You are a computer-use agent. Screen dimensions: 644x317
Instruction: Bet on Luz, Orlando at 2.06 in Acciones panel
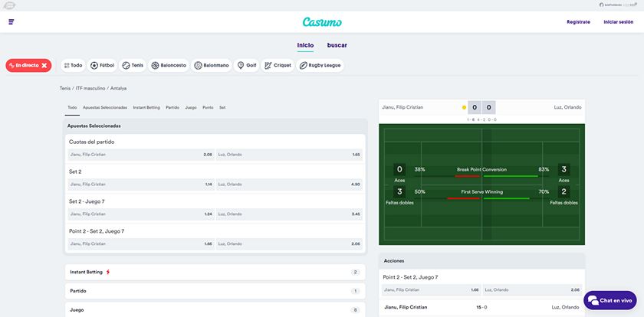click(x=532, y=290)
